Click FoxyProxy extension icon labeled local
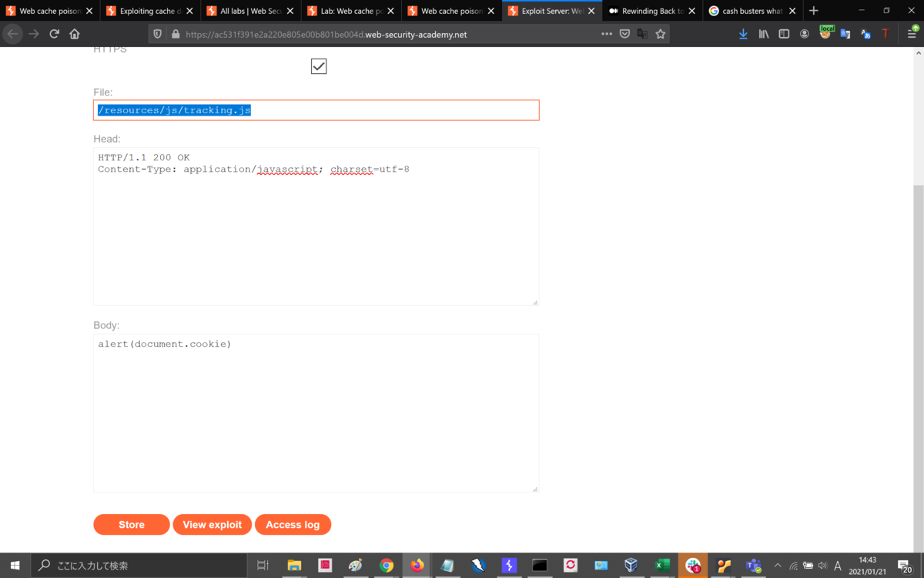 [x=825, y=32]
